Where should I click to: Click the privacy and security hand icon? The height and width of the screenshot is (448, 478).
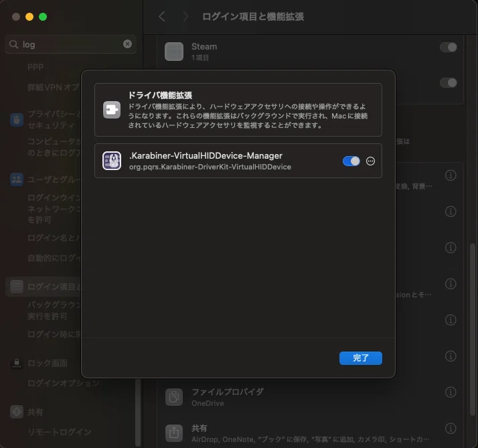(x=17, y=120)
